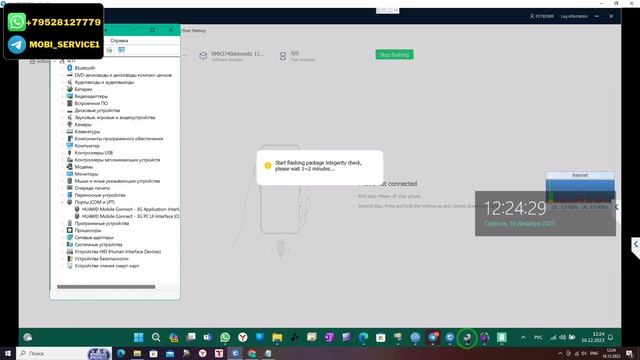
Task: Click the Видеоадаптеры display adapter icon
Action: tap(70, 96)
